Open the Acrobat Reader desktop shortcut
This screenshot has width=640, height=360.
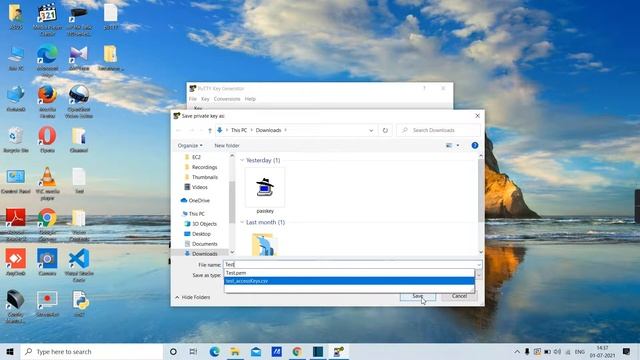click(16, 224)
